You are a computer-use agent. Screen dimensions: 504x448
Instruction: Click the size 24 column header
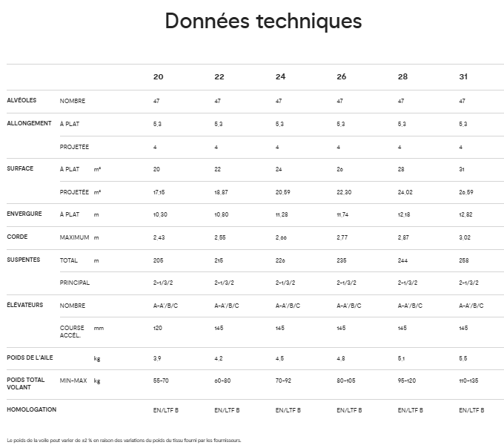point(280,77)
